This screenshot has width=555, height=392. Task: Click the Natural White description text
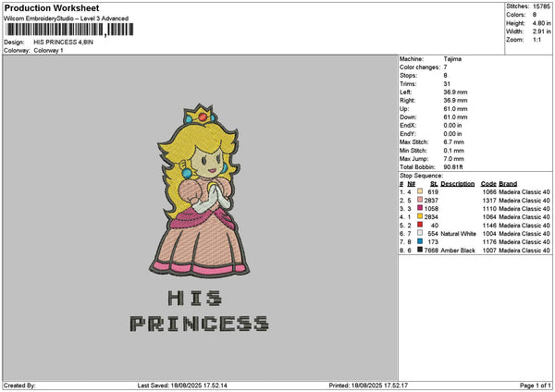458,234
